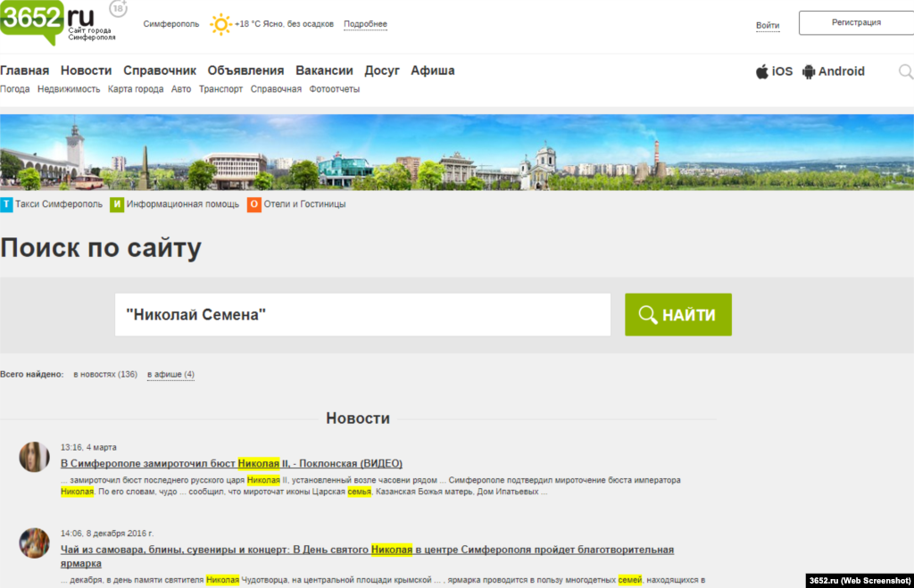Open the Афиша menu section
Screen dimensions: 914x588
(x=432, y=70)
